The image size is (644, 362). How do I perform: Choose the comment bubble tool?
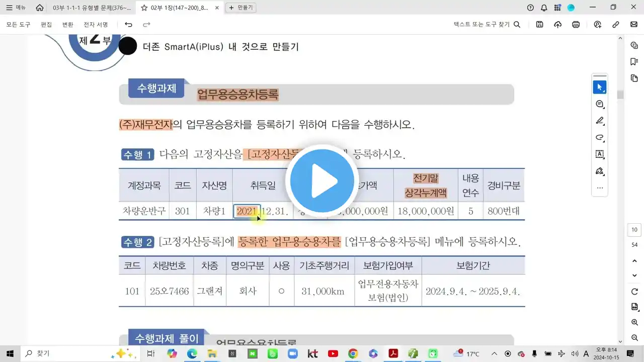[x=599, y=104]
